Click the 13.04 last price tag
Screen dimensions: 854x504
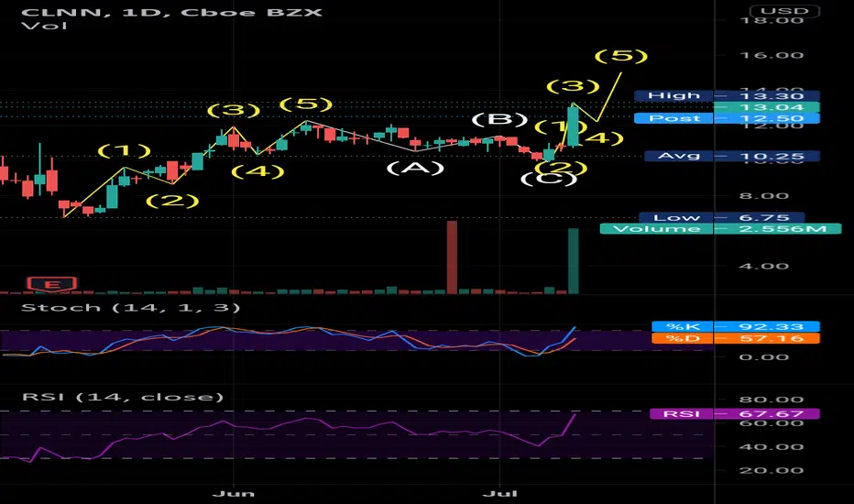coord(766,107)
